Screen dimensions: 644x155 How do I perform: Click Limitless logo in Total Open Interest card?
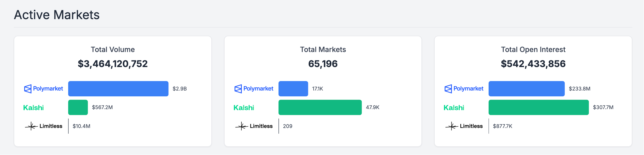pos(464,126)
